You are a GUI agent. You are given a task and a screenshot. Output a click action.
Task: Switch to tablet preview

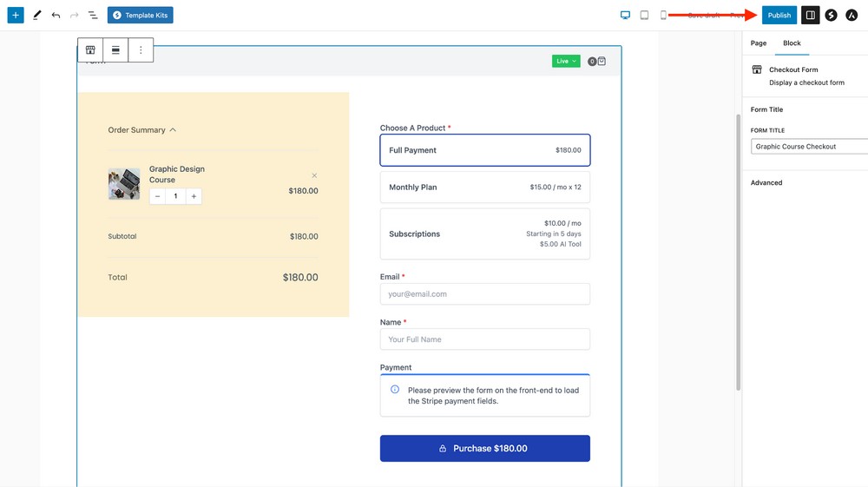pyautogui.click(x=644, y=15)
